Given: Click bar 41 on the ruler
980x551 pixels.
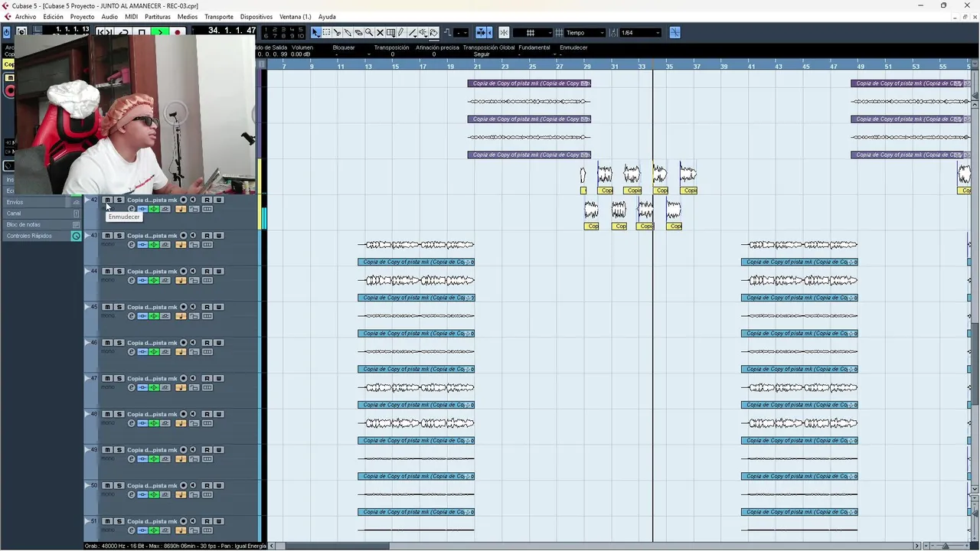Looking at the screenshot, I should (752, 67).
